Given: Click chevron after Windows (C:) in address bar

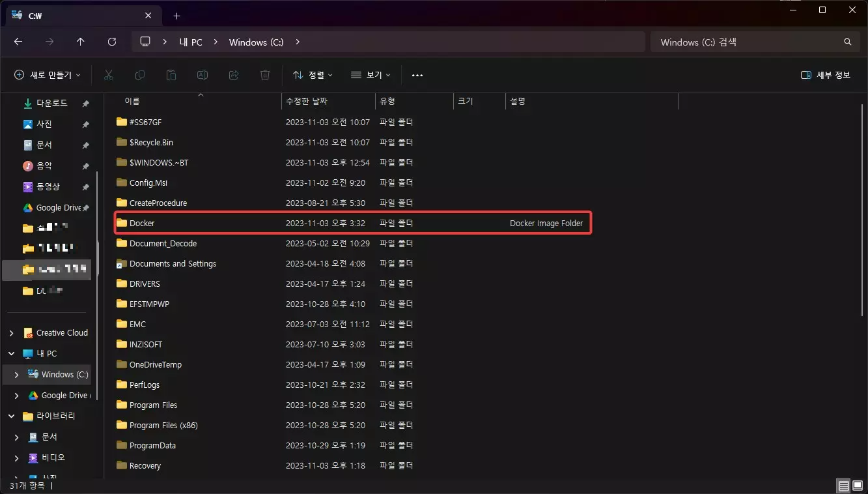Looking at the screenshot, I should point(298,42).
